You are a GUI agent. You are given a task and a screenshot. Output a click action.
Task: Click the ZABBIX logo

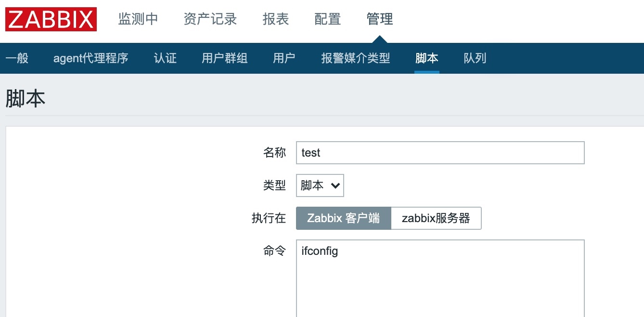(x=51, y=19)
